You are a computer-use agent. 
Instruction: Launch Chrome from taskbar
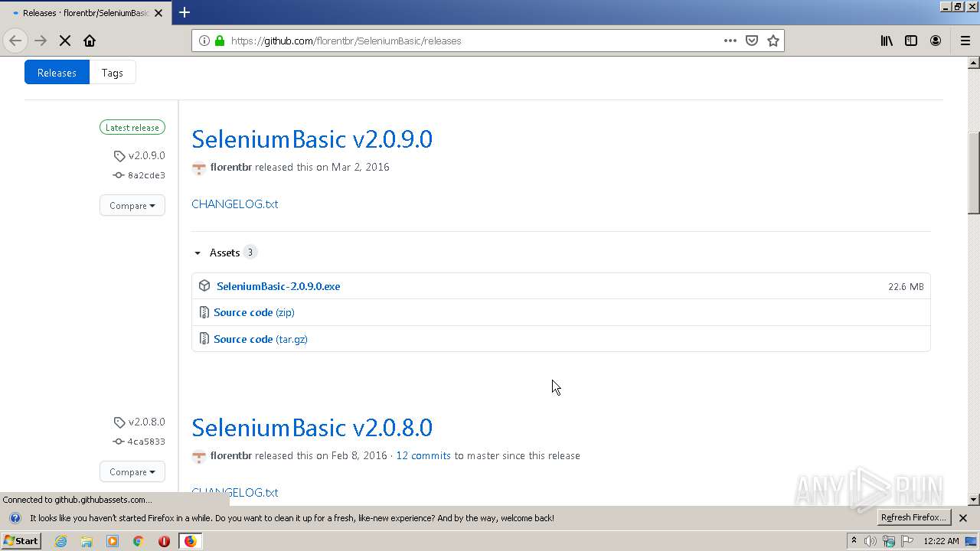pos(138,541)
